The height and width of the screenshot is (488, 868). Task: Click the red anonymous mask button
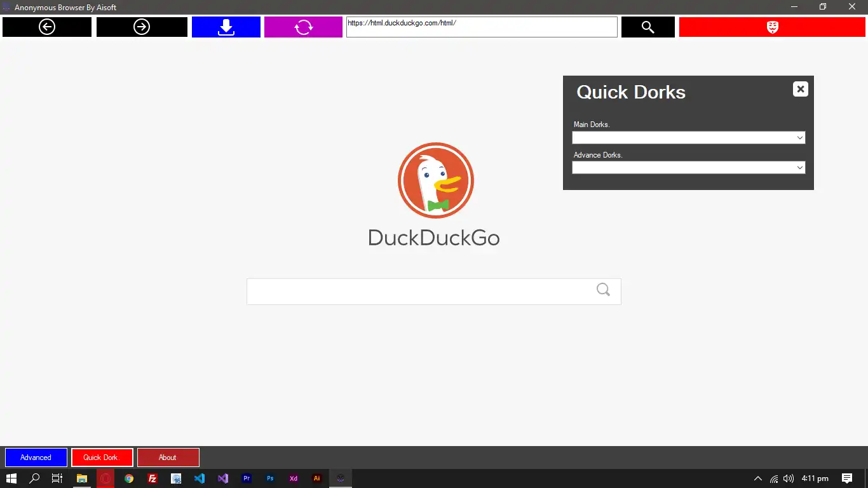tap(772, 27)
